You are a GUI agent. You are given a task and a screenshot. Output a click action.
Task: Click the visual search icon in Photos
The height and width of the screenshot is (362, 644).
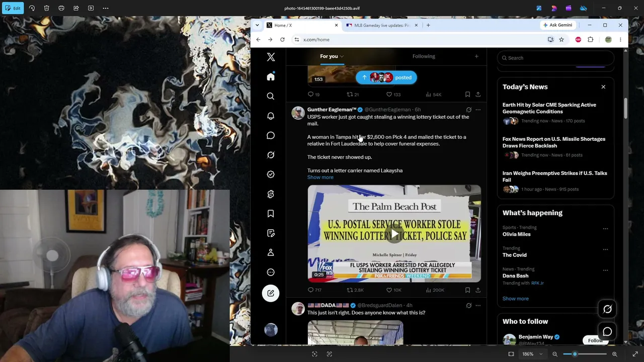coord(314,354)
